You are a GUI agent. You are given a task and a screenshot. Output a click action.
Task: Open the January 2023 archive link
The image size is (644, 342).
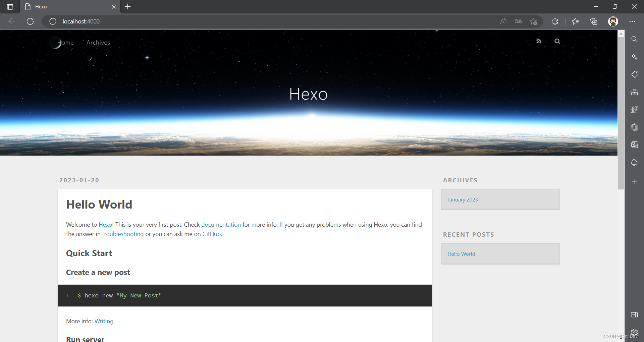coord(462,199)
